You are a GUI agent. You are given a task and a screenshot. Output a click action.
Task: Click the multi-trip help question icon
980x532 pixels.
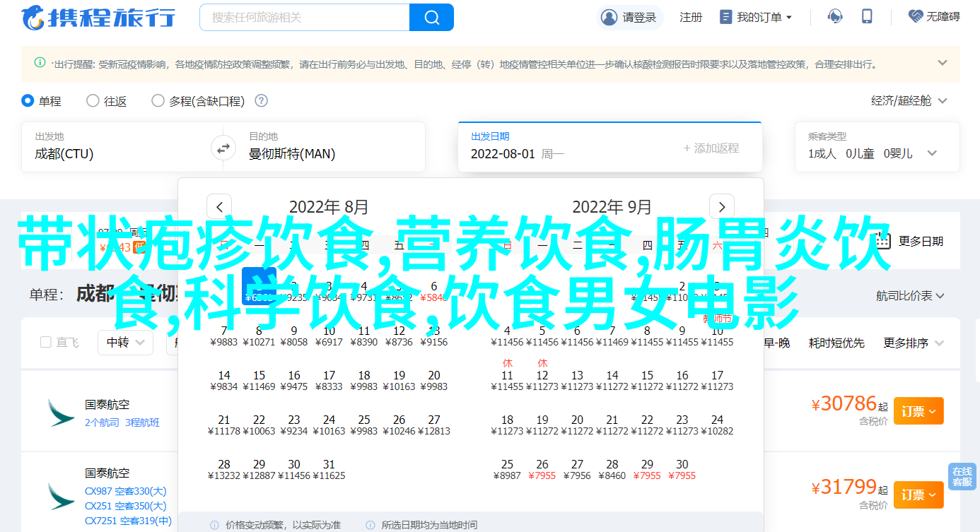point(261,101)
